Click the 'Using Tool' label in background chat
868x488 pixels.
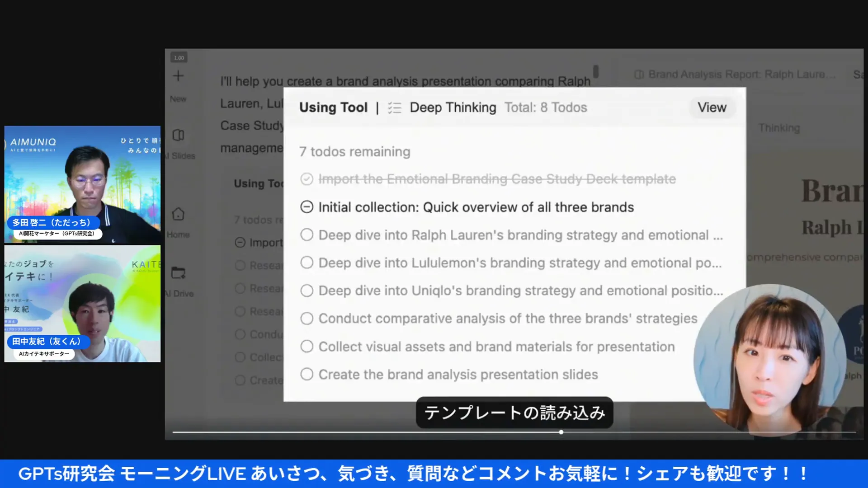259,183
